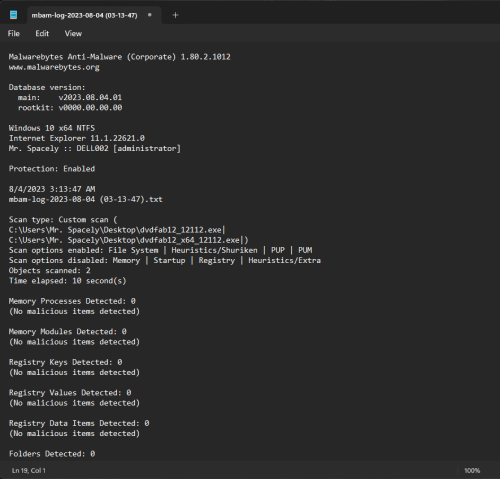Open the 100% zoom level indicator
The height and width of the screenshot is (479, 500).
click(x=472, y=471)
